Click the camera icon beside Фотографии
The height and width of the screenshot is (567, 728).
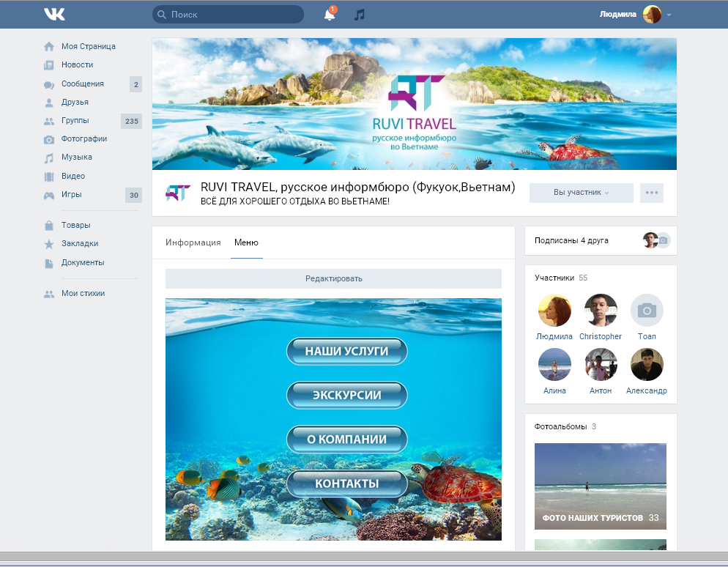tap(49, 139)
